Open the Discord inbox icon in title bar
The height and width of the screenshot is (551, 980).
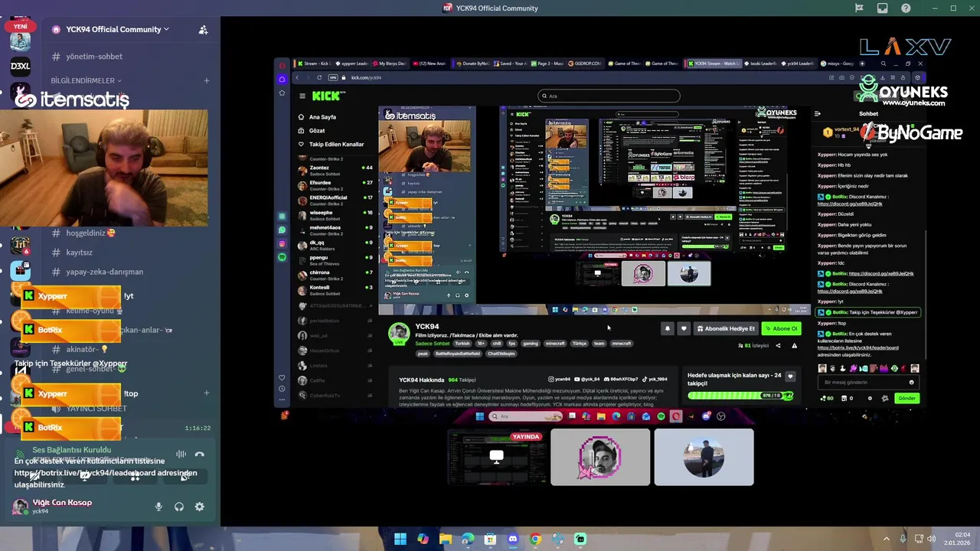point(883,8)
